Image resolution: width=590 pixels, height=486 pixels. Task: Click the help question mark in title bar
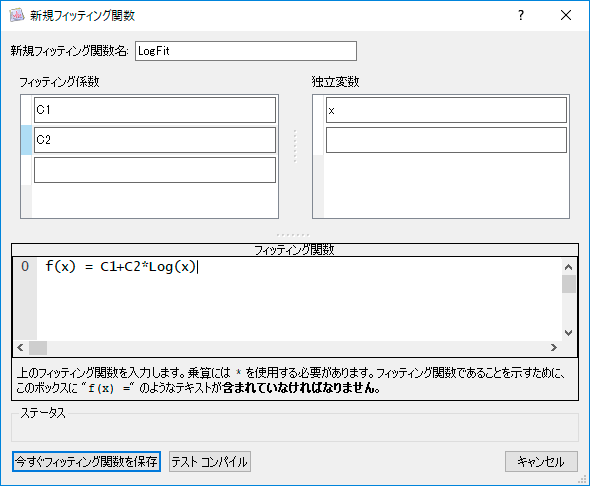(x=521, y=15)
